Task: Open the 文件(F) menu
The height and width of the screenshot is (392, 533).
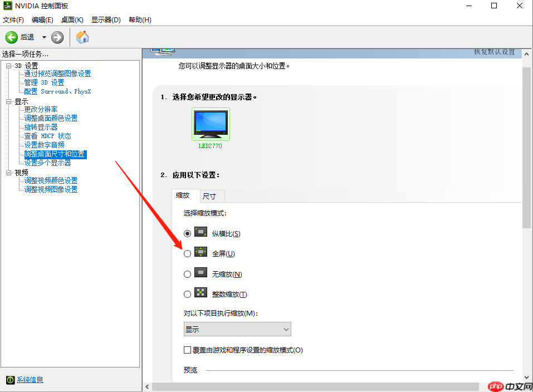Action: pos(13,19)
